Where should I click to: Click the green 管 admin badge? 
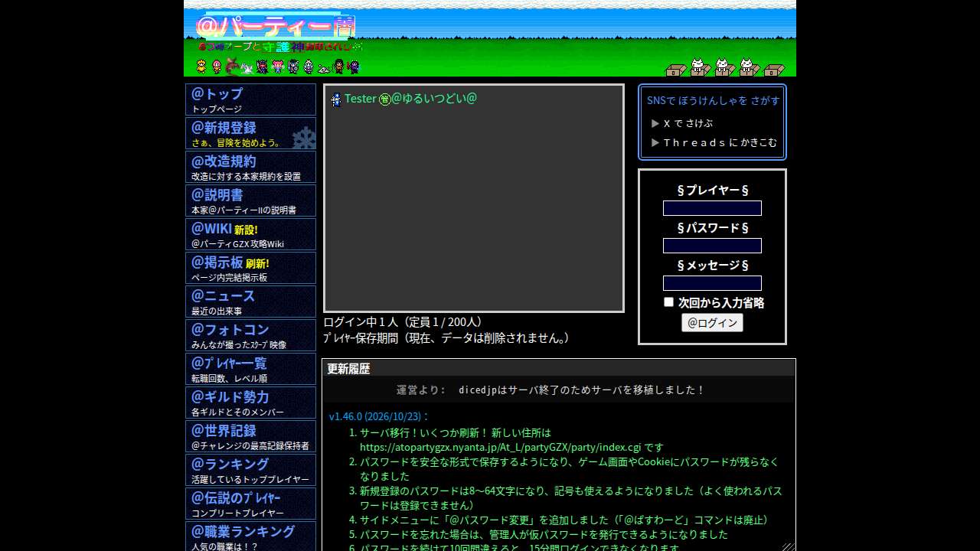tap(385, 99)
